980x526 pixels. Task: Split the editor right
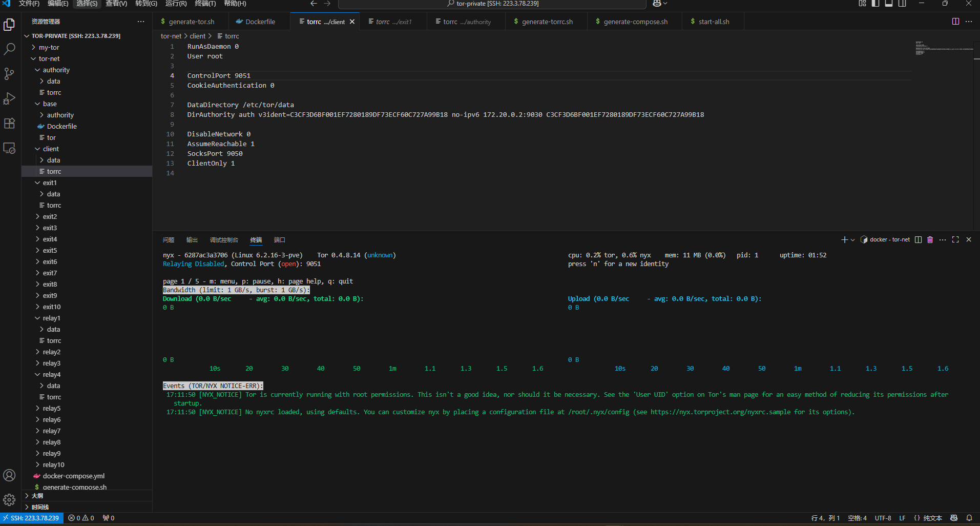tap(955, 22)
